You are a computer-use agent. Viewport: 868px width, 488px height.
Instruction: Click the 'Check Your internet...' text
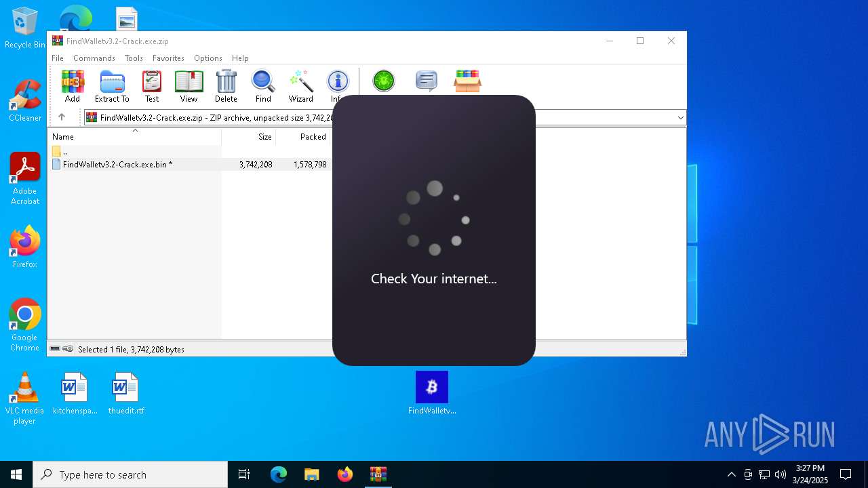coord(434,279)
